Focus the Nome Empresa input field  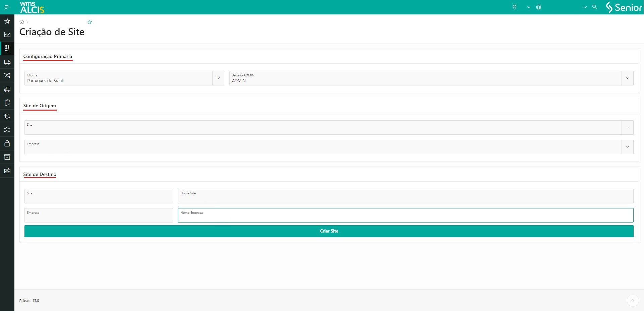(406, 215)
